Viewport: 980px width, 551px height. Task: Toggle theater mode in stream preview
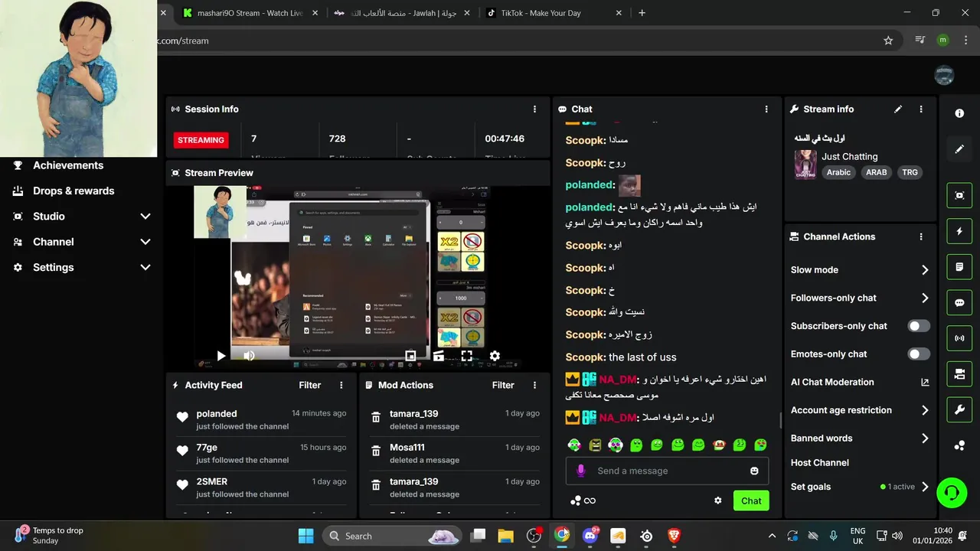point(439,356)
